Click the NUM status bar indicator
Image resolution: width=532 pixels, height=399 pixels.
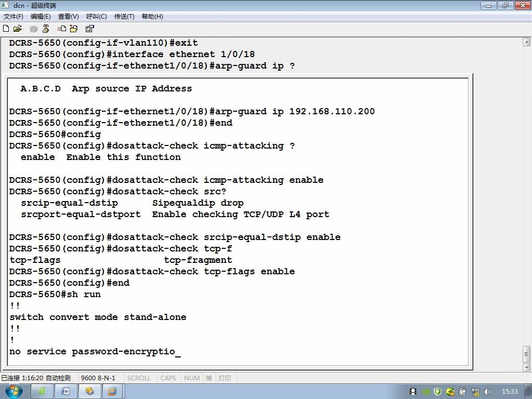coord(192,378)
